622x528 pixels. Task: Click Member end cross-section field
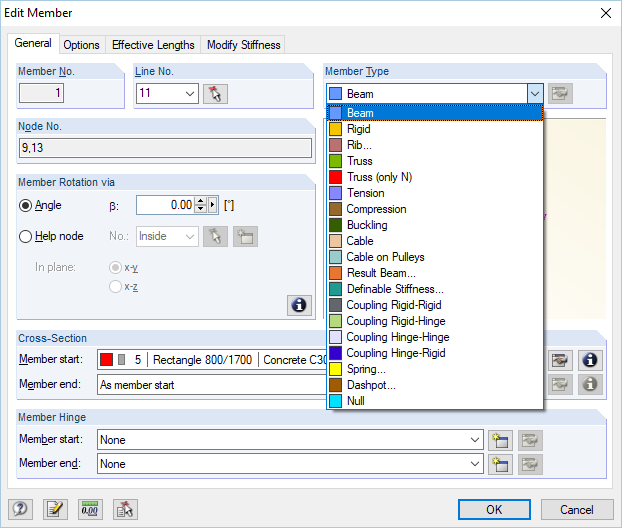point(212,384)
